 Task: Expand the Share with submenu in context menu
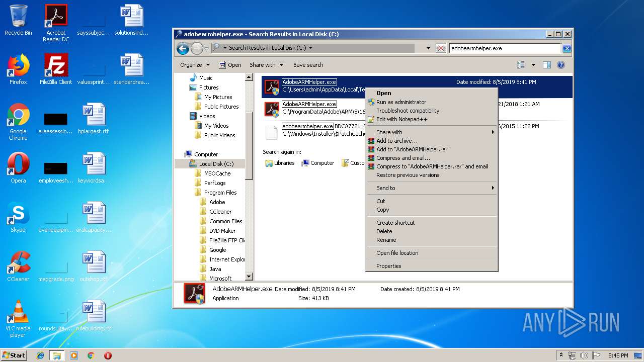point(432,132)
